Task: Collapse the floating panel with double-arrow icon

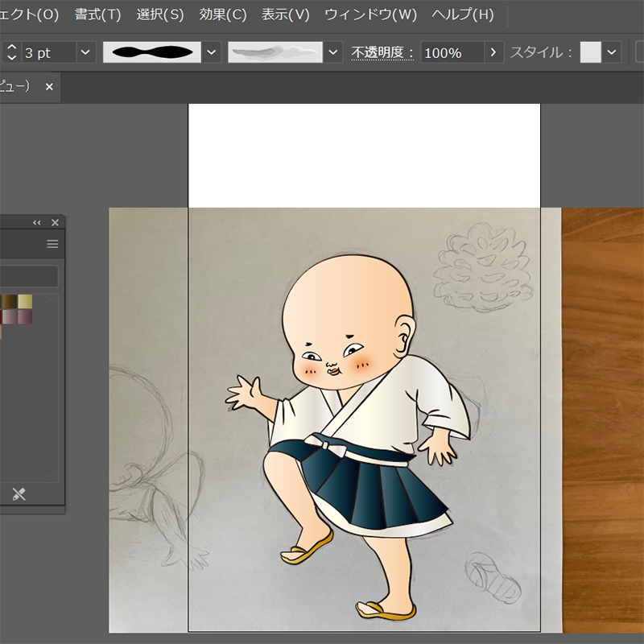Action: coord(37,223)
